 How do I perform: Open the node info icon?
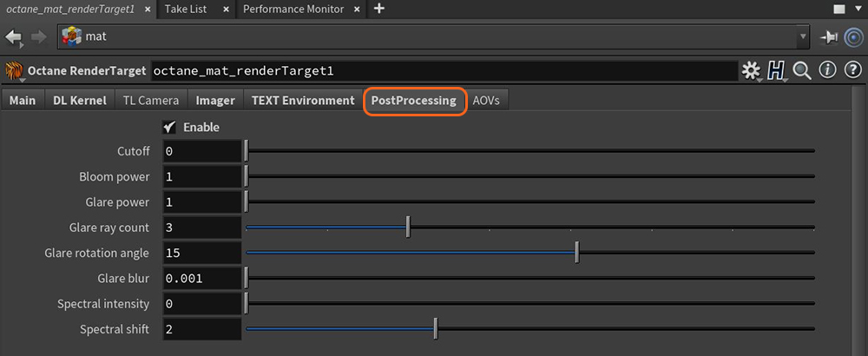pyautogui.click(x=827, y=70)
